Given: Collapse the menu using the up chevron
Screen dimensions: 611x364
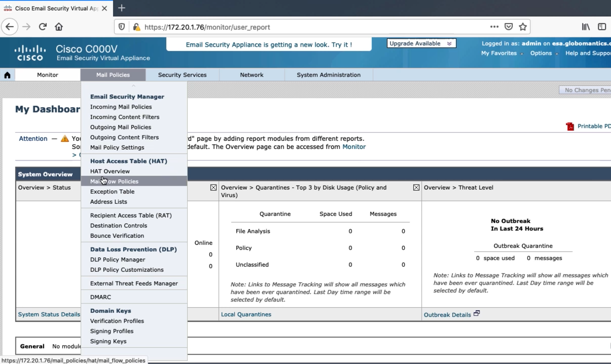Looking at the screenshot, I should tap(134, 86).
